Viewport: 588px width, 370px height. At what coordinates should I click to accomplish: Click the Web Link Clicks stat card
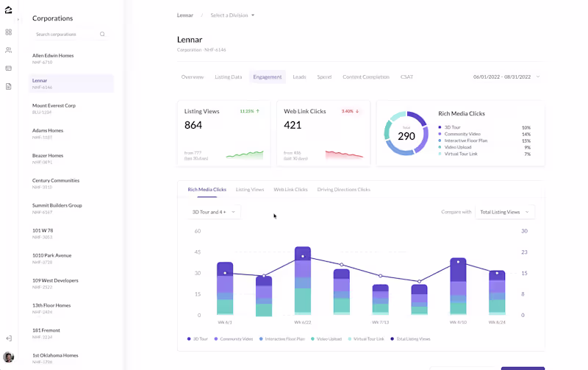[x=323, y=133]
